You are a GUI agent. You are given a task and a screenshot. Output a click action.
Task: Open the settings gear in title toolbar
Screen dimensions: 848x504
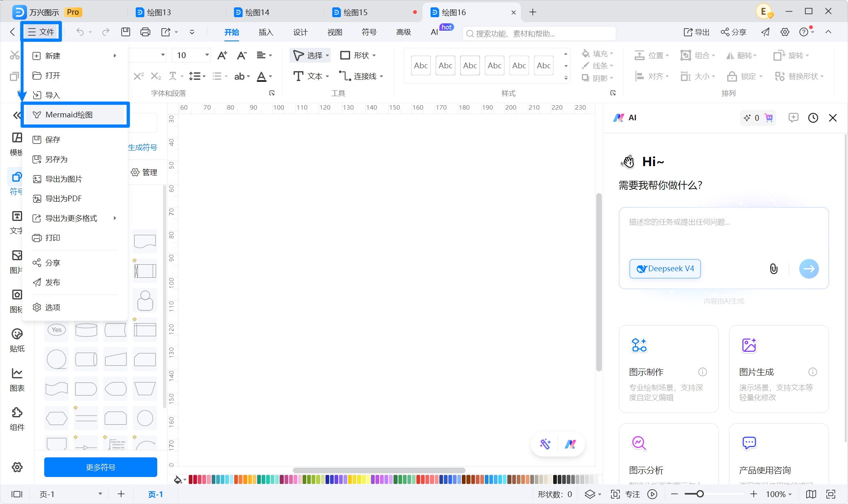coord(785,32)
